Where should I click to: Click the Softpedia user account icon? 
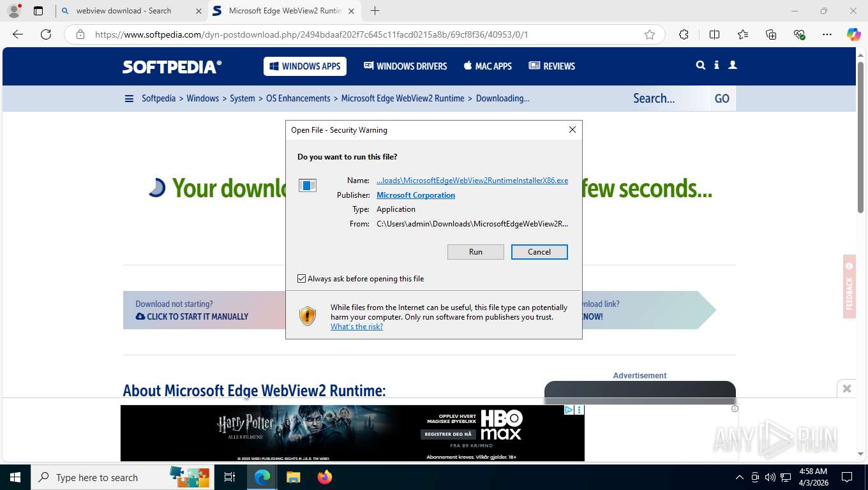tap(733, 65)
